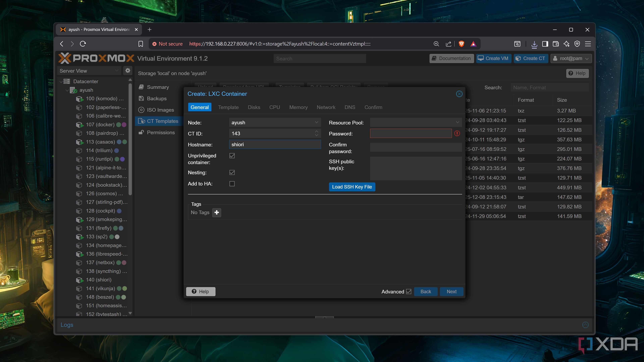Open the Resource Pool dropdown
The height and width of the screenshot is (362, 644).
point(457,122)
